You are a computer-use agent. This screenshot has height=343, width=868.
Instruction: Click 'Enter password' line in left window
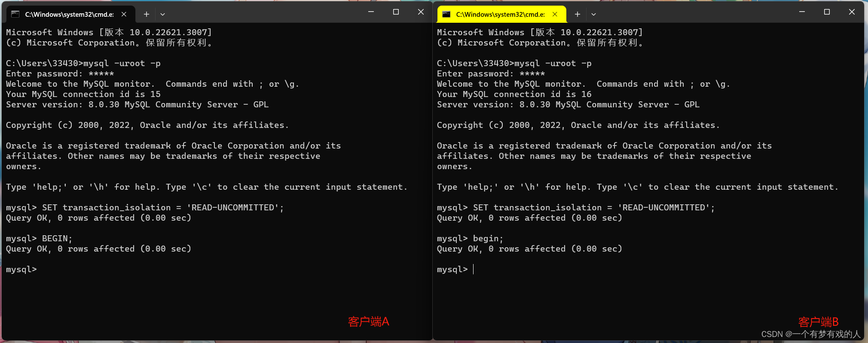[60, 74]
